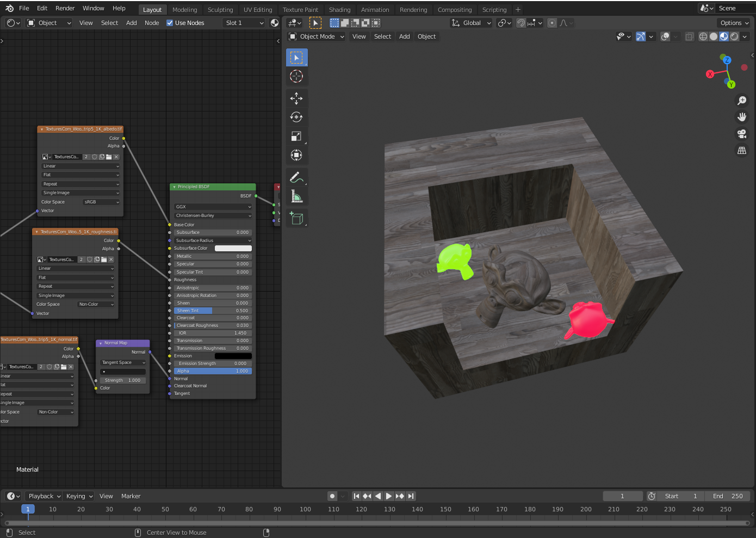Switch to the Sculpting workspace tab

(x=220, y=10)
